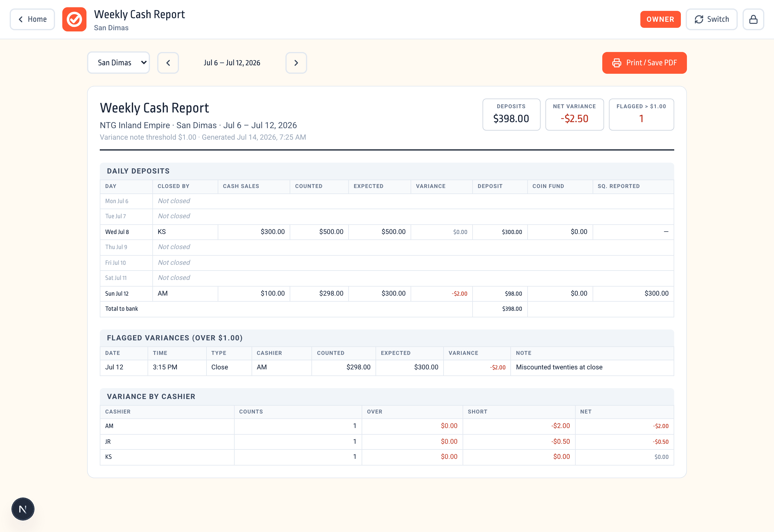Go back using the Home button

pos(32,19)
